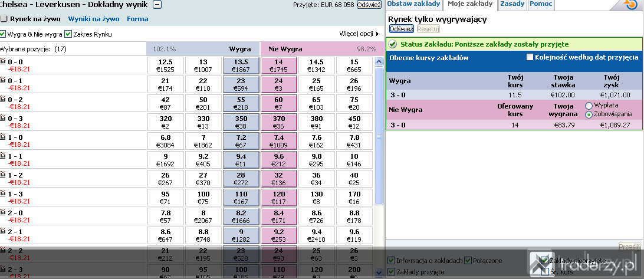Open the graph icon for score 1 - 3
This screenshot has height=279, width=644.
click(x=3, y=193)
